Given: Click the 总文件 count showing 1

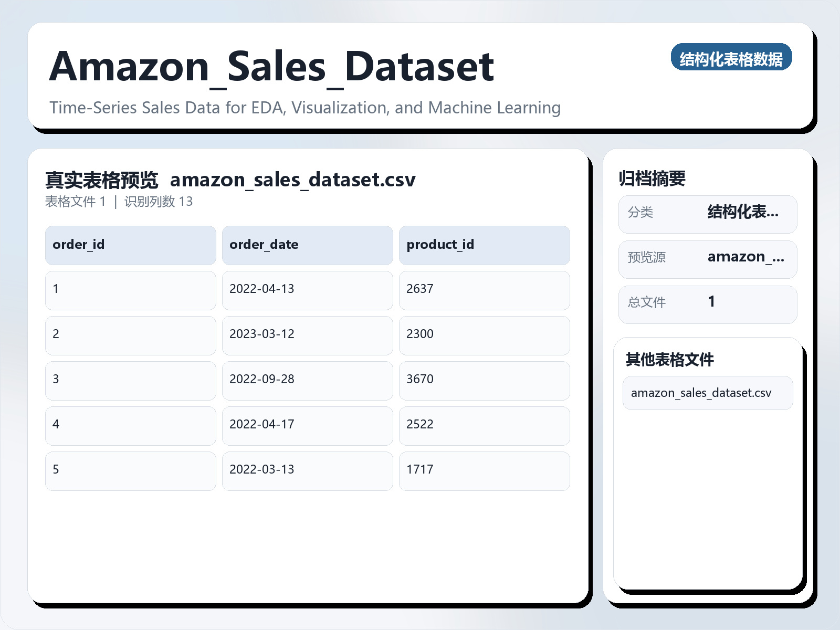Looking at the screenshot, I should click(x=711, y=303).
